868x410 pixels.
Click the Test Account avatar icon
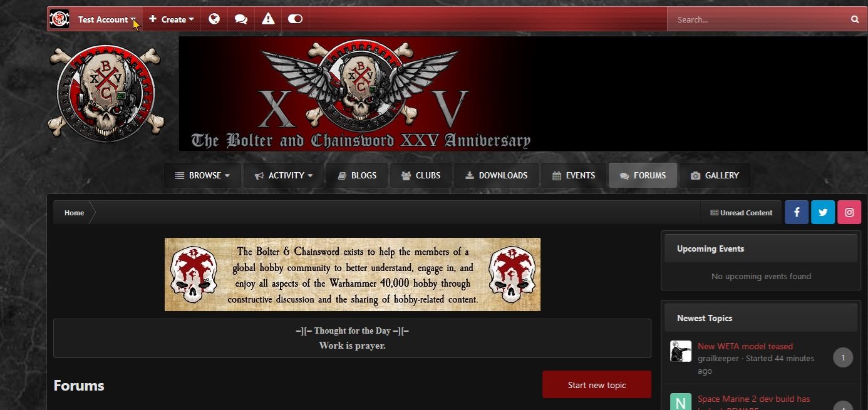pos(59,19)
